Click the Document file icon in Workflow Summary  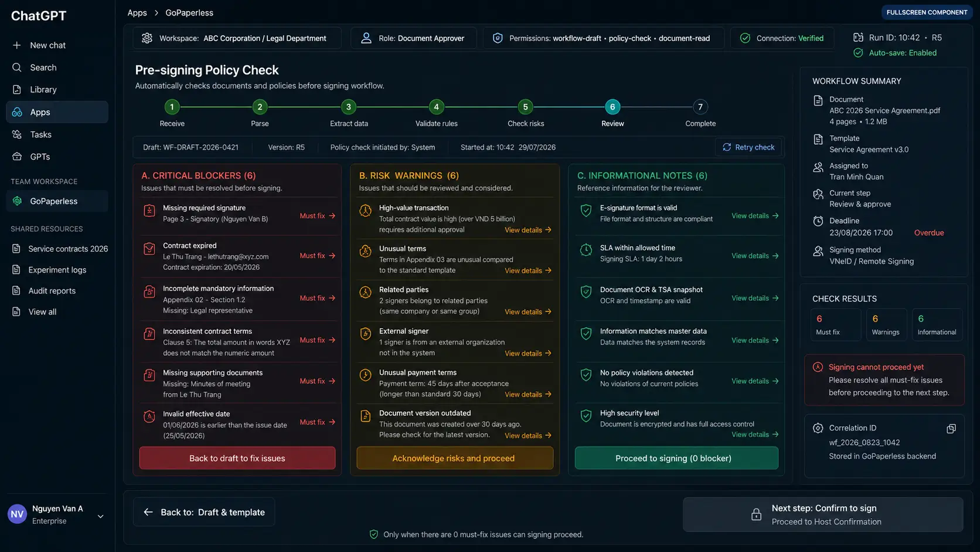[818, 101]
